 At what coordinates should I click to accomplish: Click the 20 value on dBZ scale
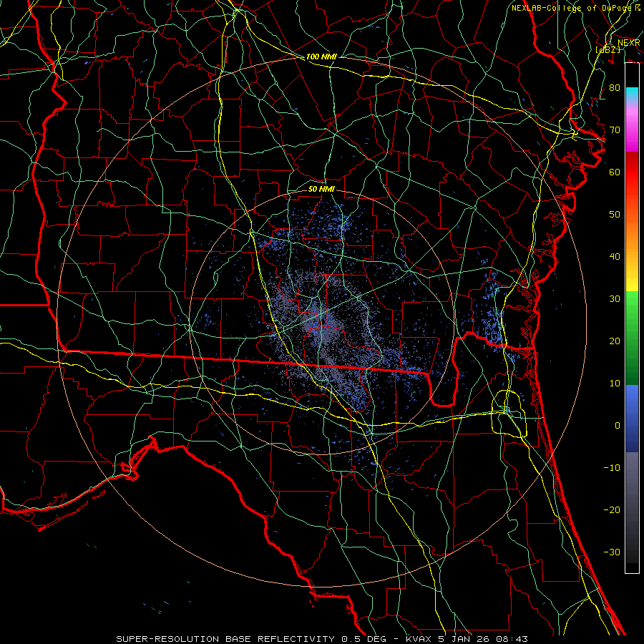pos(615,341)
